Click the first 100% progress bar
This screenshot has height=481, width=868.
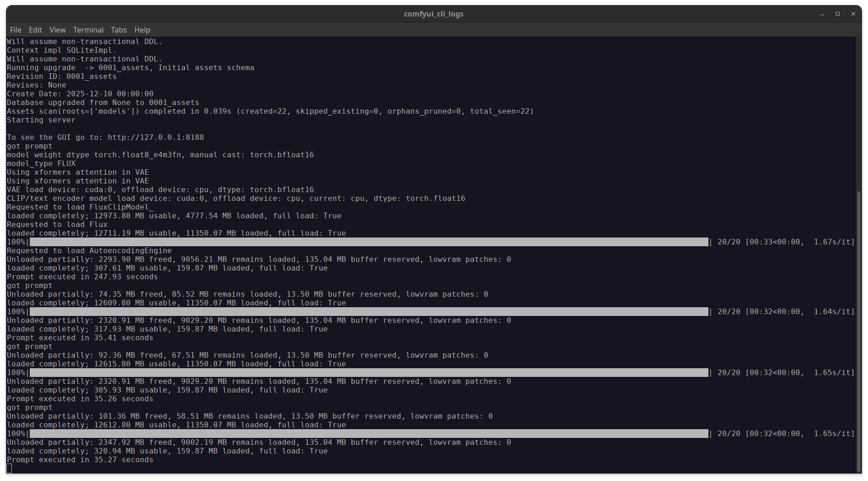tap(369, 242)
